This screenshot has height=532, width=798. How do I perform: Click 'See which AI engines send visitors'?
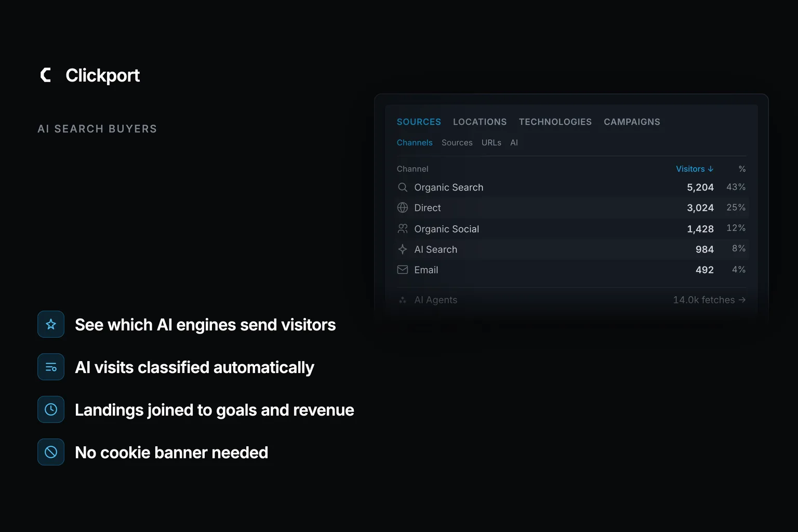pyautogui.click(x=205, y=325)
